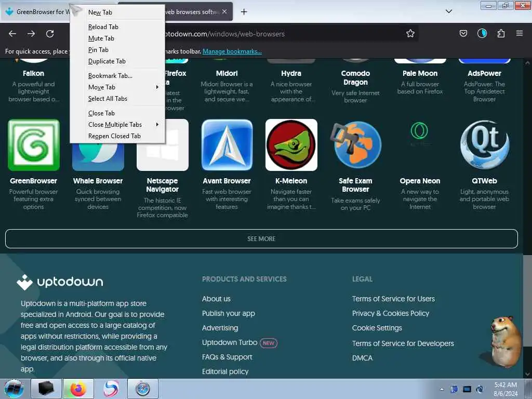Image resolution: width=532 pixels, height=399 pixels.
Task: Open the Editorial policy link
Action: click(225, 371)
